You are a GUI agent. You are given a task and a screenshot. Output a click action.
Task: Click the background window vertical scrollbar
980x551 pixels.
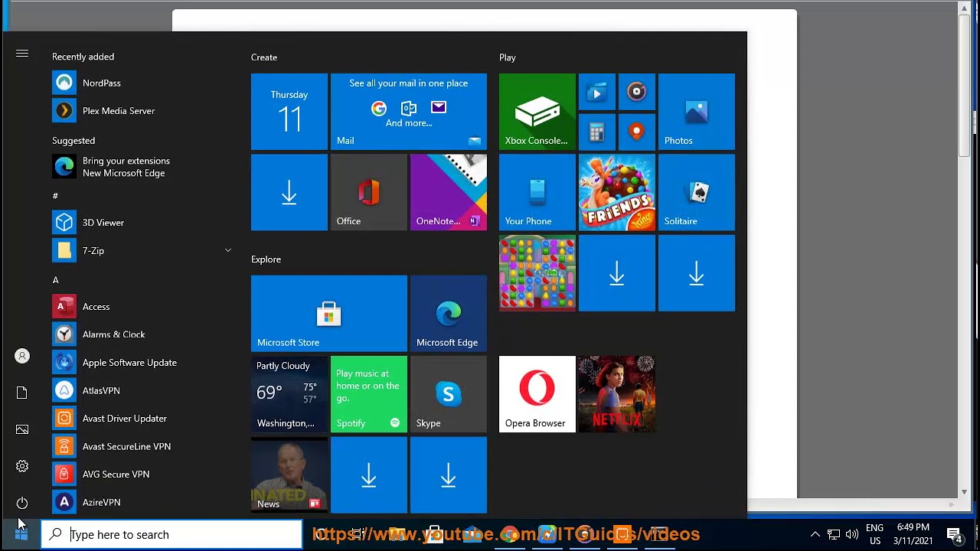tap(965, 84)
